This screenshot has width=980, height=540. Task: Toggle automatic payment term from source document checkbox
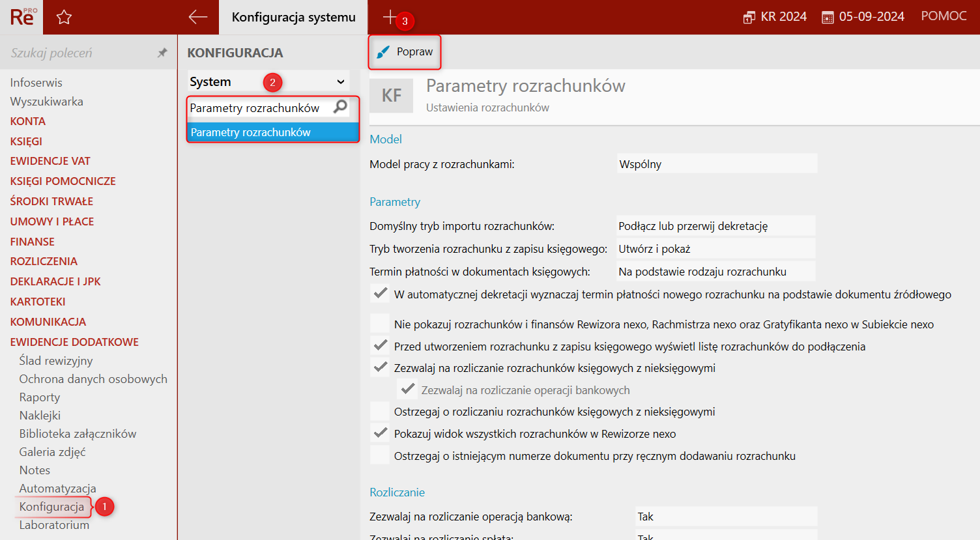(x=380, y=294)
